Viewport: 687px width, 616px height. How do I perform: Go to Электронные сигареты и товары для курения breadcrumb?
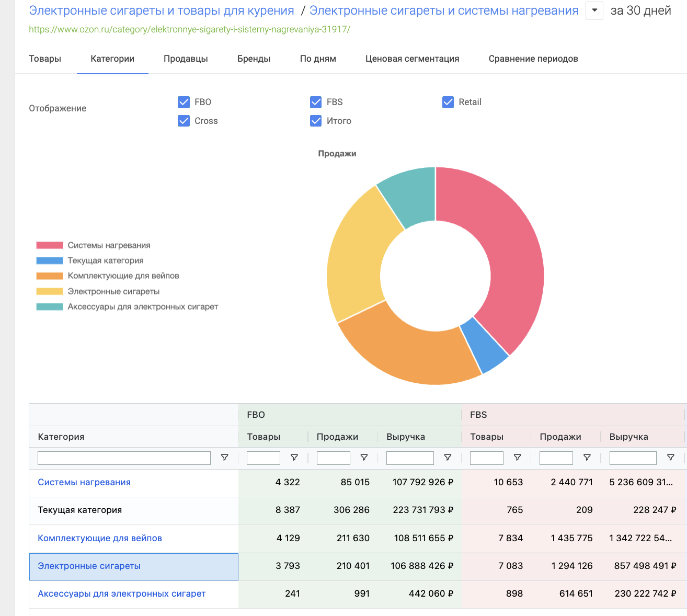(162, 10)
